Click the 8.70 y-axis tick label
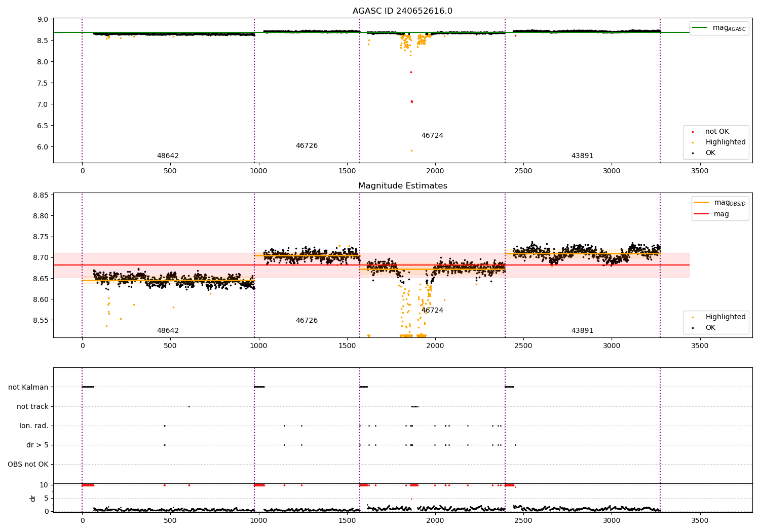Viewport: 760px width, 532px height. tap(41, 258)
